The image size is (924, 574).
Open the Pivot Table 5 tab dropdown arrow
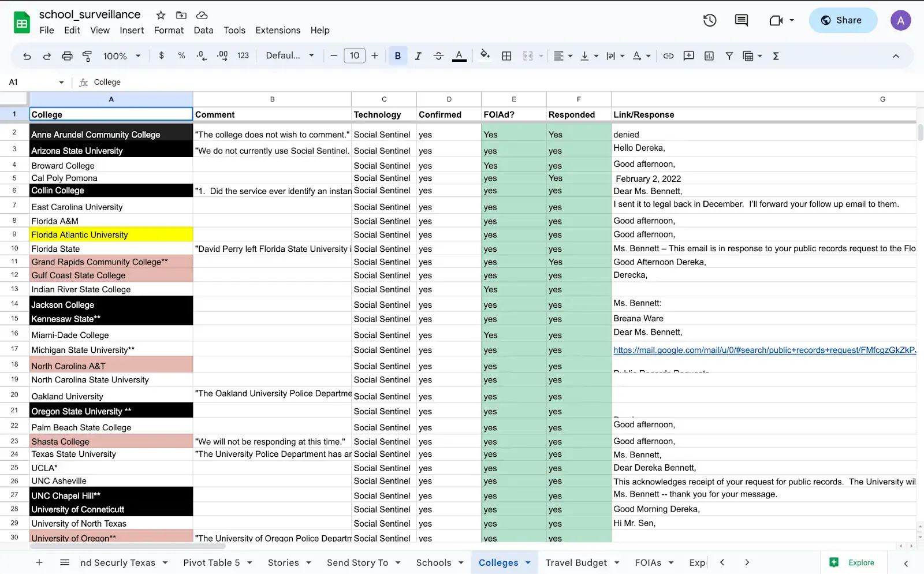(249, 562)
